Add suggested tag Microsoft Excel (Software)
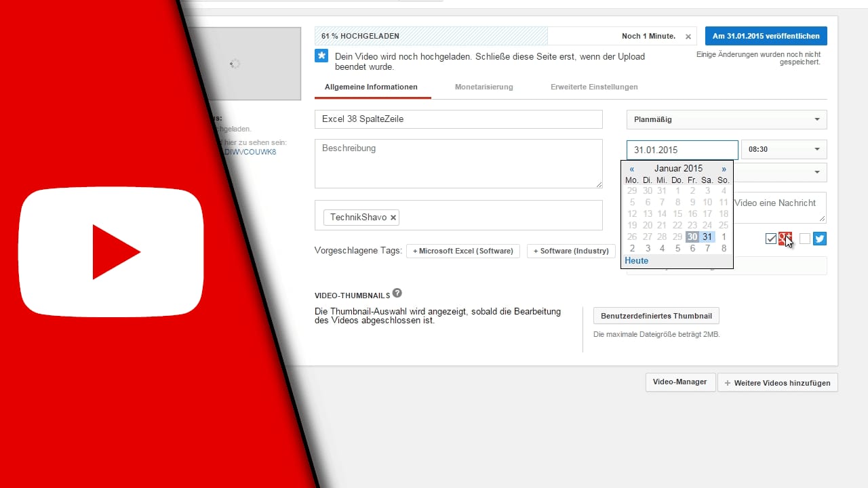 (462, 251)
